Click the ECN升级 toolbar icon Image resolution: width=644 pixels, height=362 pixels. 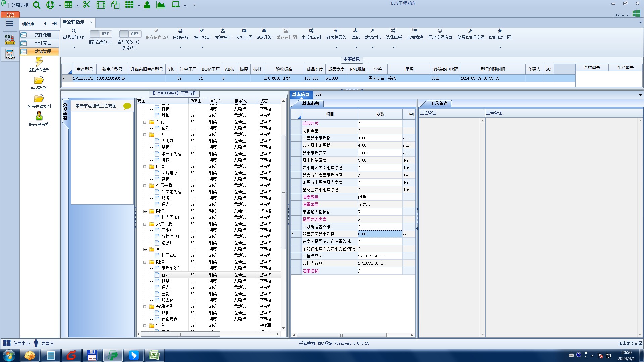pyautogui.click(x=264, y=31)
